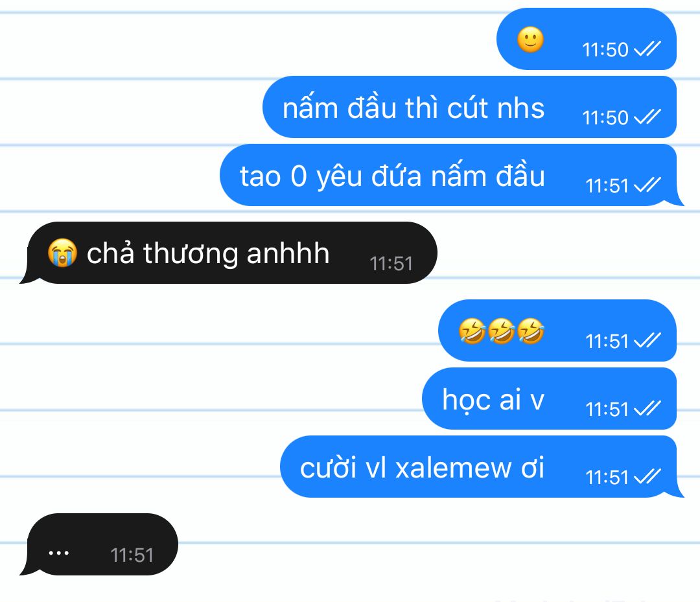The image size is (700, 602).
Task: Tap the double checkmark beside 'học ai v'
Action: (x=647, y=408)
